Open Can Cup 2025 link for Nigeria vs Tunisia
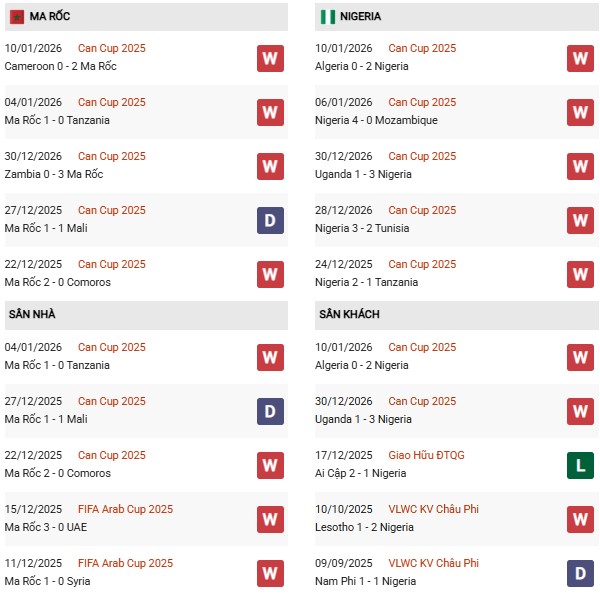The width and height of the screenshot is (600, 595). [x=422, y=210]
